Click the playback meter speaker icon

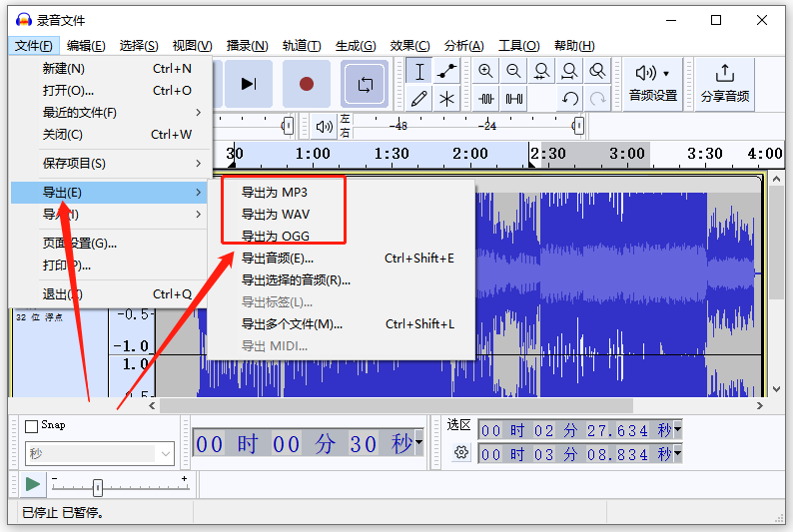(x=325, y=127)
